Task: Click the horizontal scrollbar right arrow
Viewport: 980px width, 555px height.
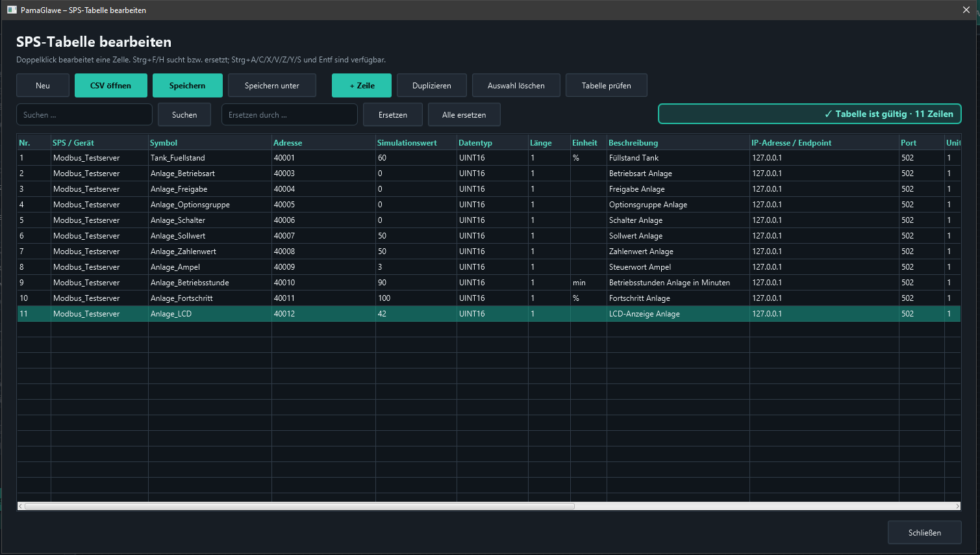Action: [957, 506]
